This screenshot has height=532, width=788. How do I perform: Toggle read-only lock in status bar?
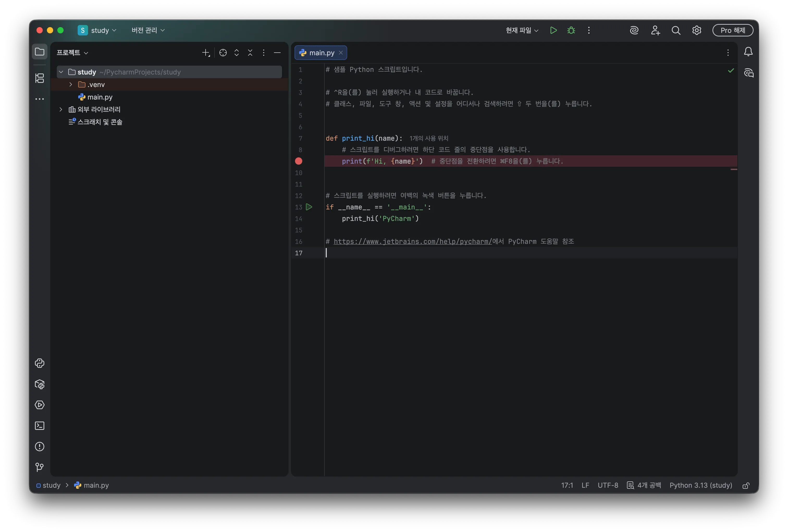746,486
